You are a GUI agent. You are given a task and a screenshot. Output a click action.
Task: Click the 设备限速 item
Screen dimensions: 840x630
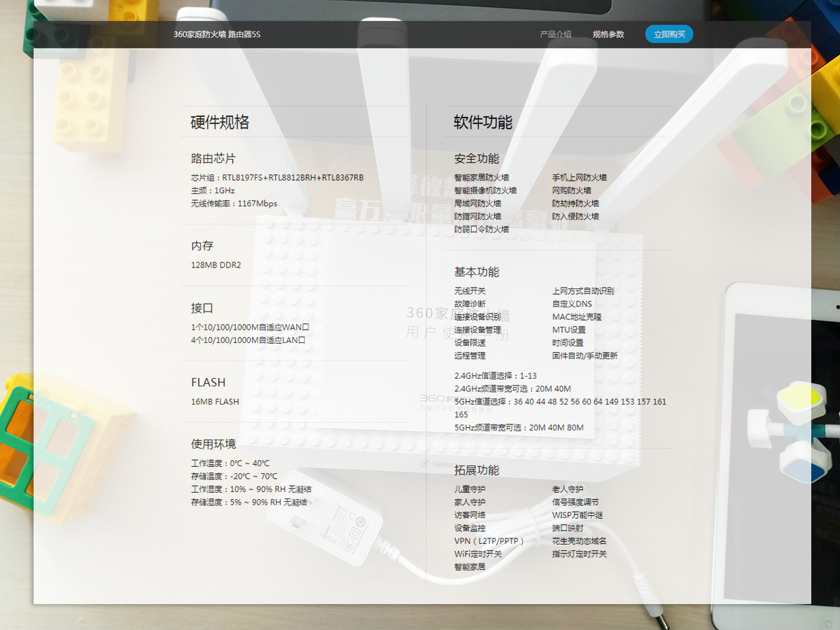(470, 343)
